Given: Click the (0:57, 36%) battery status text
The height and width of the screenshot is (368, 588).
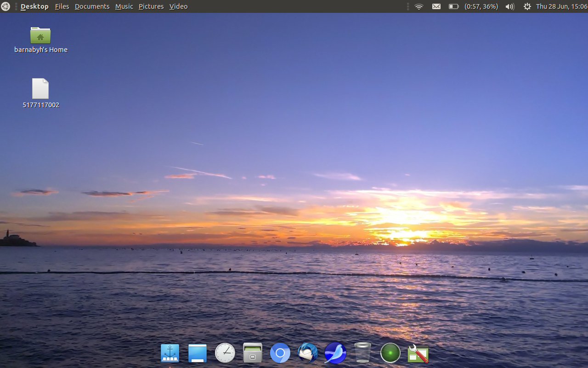Looking at the screenshot, I should click(x=481, y=6).
